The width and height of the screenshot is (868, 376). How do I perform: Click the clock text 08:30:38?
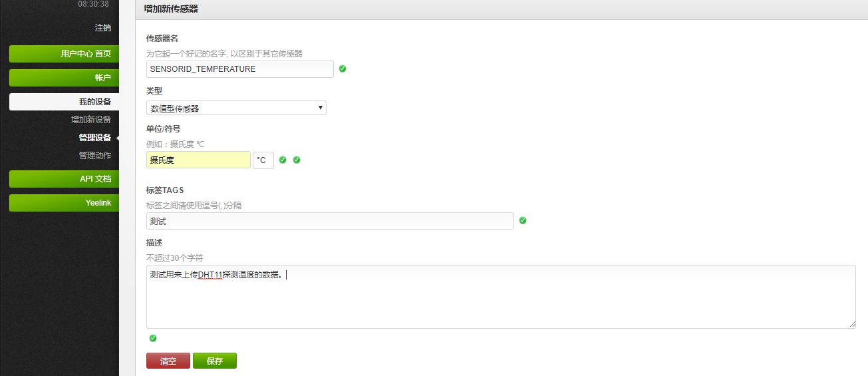pos(93,4)
